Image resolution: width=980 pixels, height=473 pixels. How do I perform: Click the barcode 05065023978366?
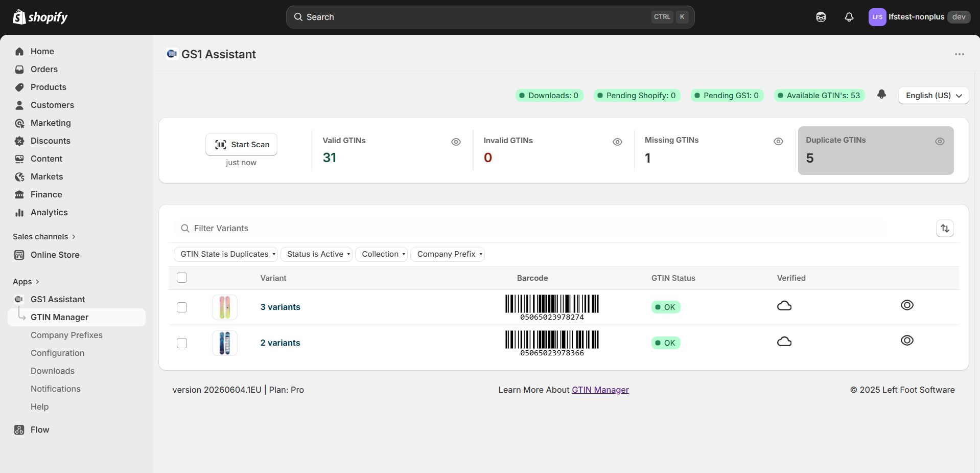[552, 343]
